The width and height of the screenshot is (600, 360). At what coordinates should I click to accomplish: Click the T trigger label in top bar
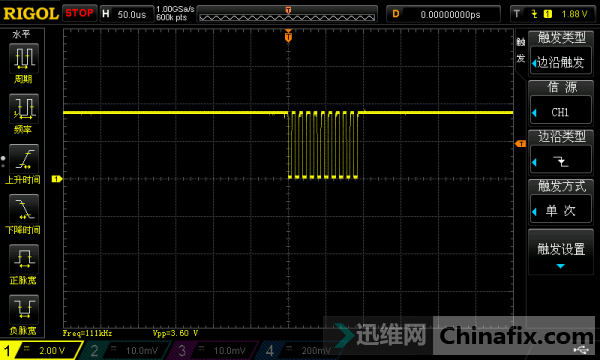[517, 14]
